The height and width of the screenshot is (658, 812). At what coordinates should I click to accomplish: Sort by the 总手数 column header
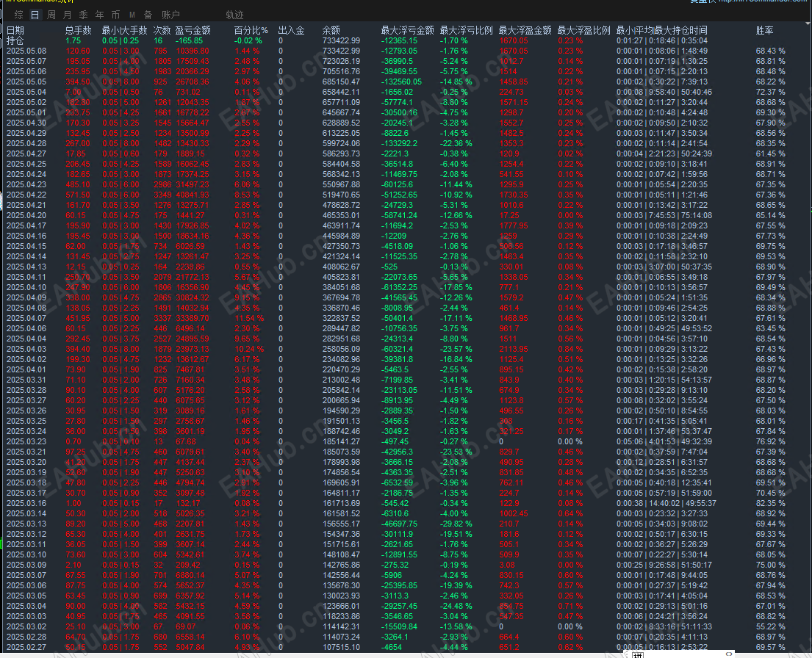[78, 31]
